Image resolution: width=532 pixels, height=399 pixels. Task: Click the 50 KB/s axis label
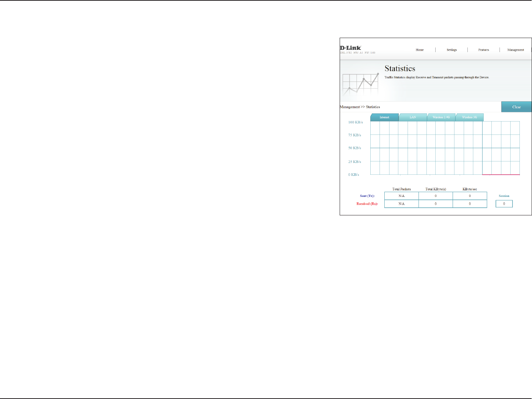point(354,148)
